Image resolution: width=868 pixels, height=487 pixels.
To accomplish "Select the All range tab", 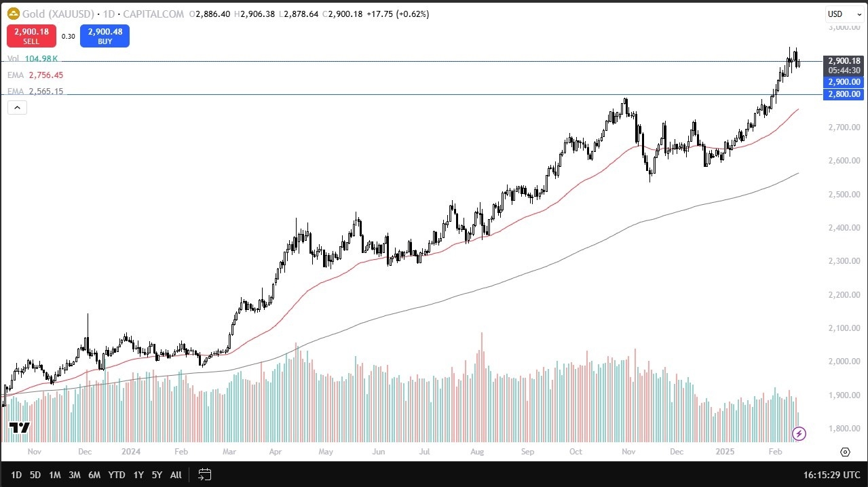I will click(175, 475).
